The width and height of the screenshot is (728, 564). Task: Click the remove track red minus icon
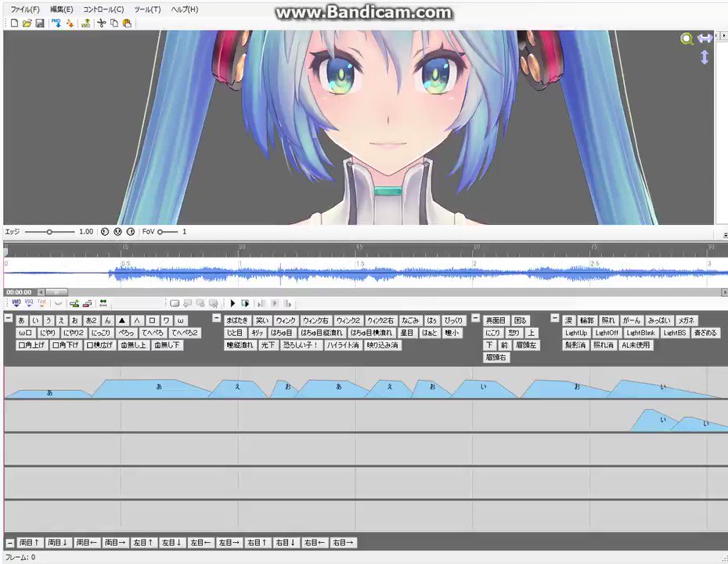click(88, 303)
